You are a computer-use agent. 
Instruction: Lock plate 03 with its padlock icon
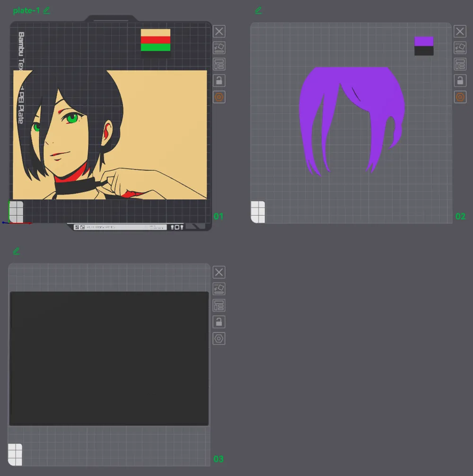click(219, 322)
